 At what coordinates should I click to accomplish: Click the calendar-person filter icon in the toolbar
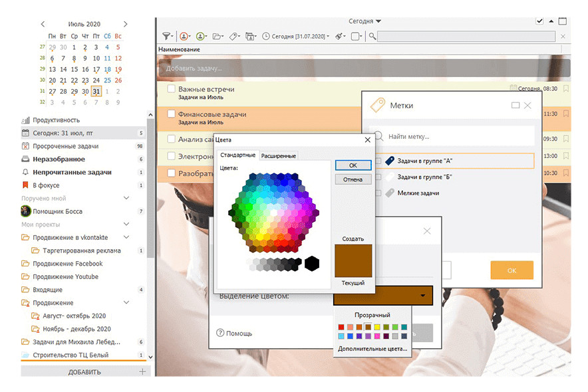(x=251, y=37)
